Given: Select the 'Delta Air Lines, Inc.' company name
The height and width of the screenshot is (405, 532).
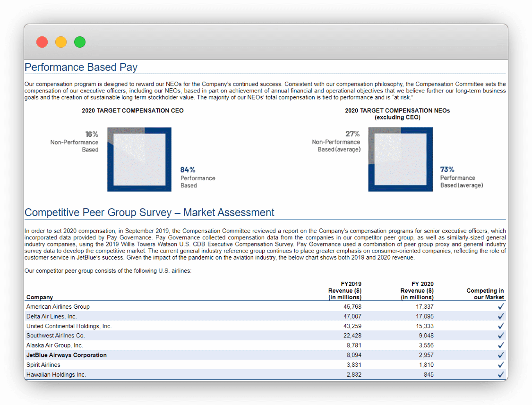Looking at the screenshot, I should click(51, 316).
